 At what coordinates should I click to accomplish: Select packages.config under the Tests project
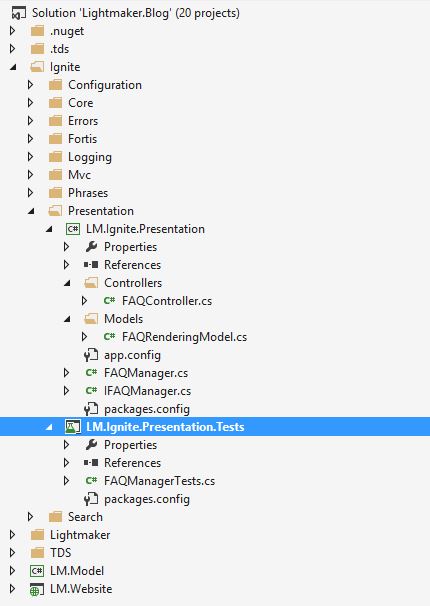click(x=146, y=499)
